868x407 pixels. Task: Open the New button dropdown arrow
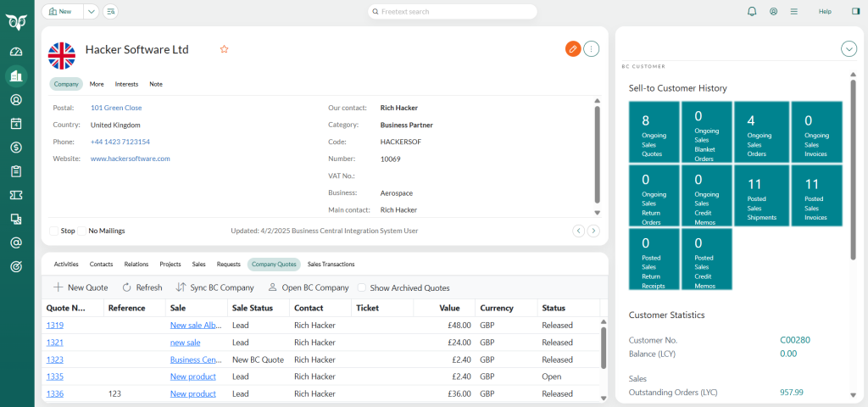tap(92, 11)
